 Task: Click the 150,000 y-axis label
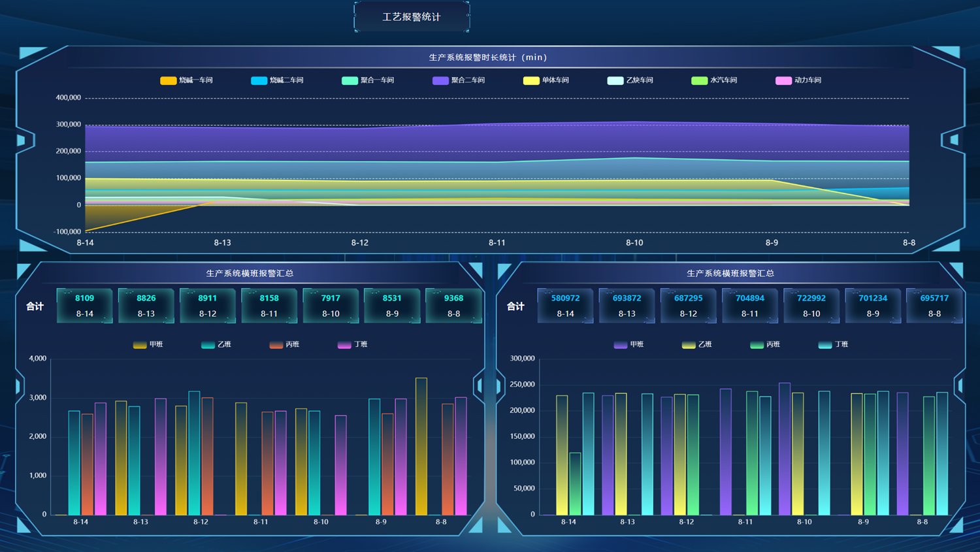tap(523, 436)
